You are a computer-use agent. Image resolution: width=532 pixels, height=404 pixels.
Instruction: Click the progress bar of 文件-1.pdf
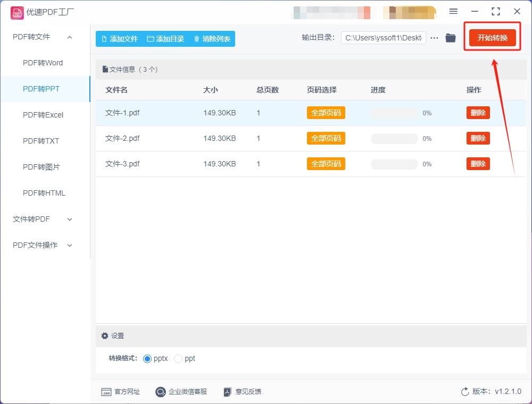(x=394, y=113)
